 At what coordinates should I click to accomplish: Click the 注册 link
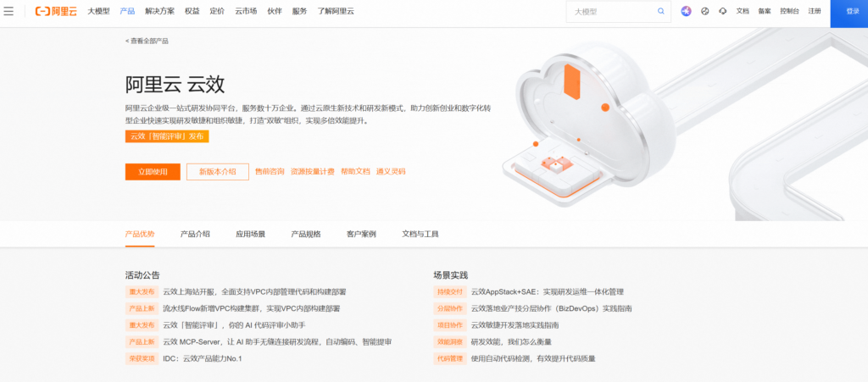click(815, 11)
